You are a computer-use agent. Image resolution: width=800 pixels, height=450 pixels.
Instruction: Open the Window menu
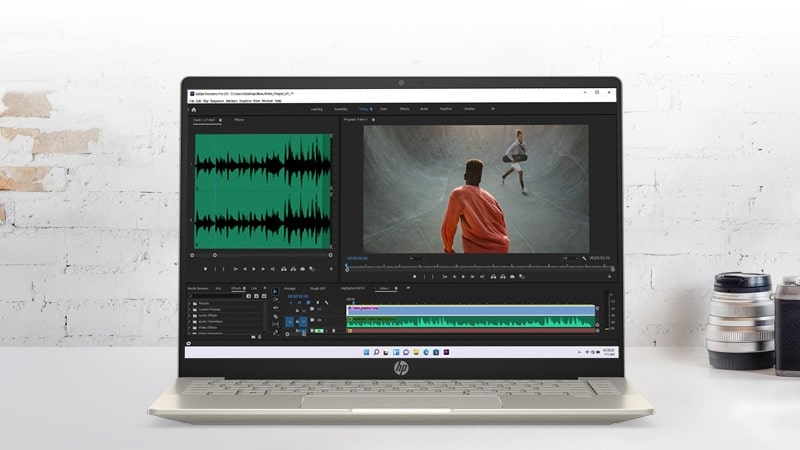click(x=267, y=101)
